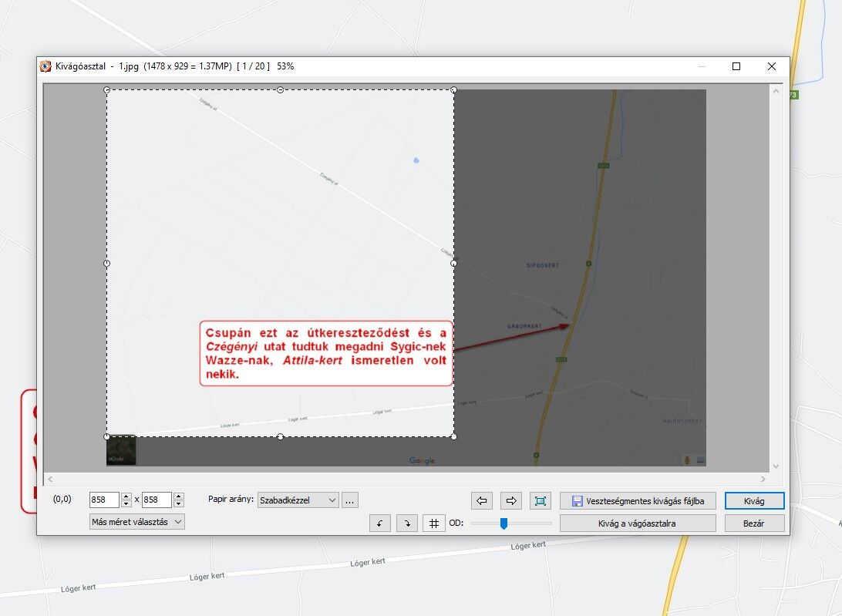Maximize the Kivágóasztal window
Viewport: 842px width, 616px height.
736,66
